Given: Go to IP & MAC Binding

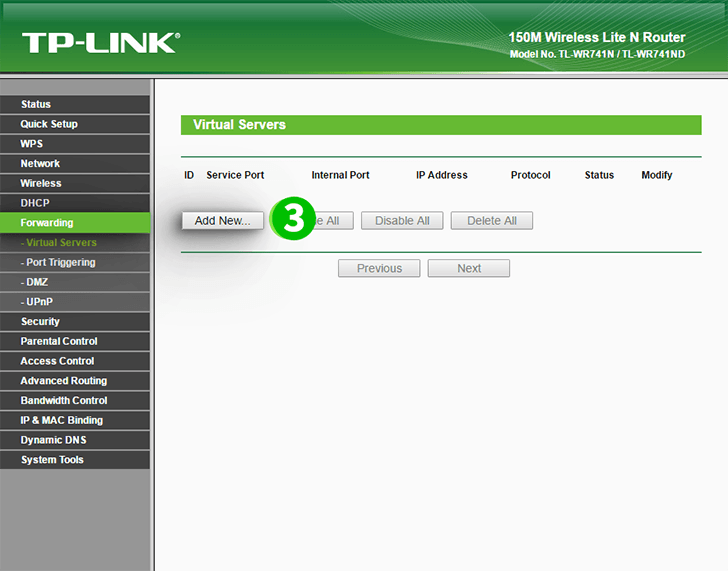Looking at the screenshot, I should point(75,420).
